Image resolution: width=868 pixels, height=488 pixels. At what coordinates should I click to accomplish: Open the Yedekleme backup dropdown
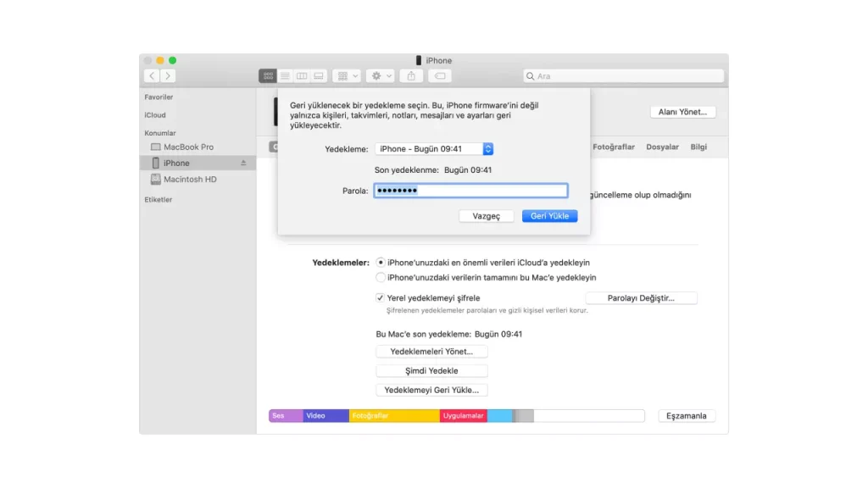[434, 149]
